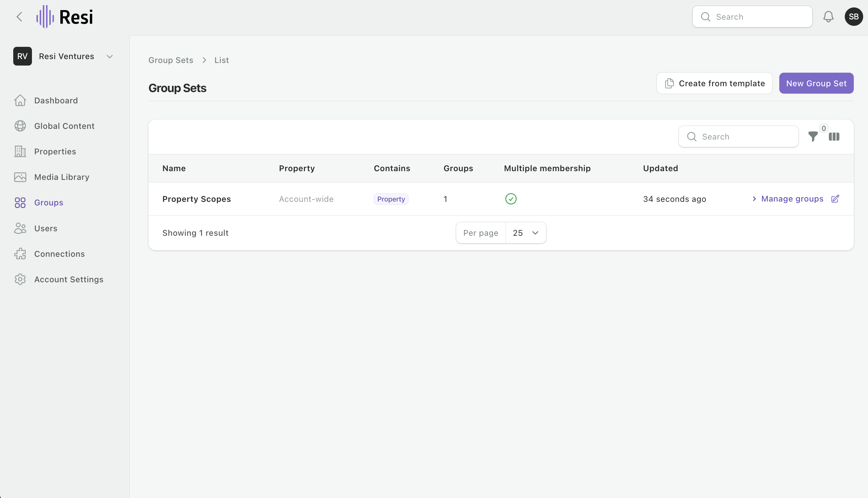Click the Global Content globe icon
Viewport: 868px width, 498px height.
click(20, 126)
